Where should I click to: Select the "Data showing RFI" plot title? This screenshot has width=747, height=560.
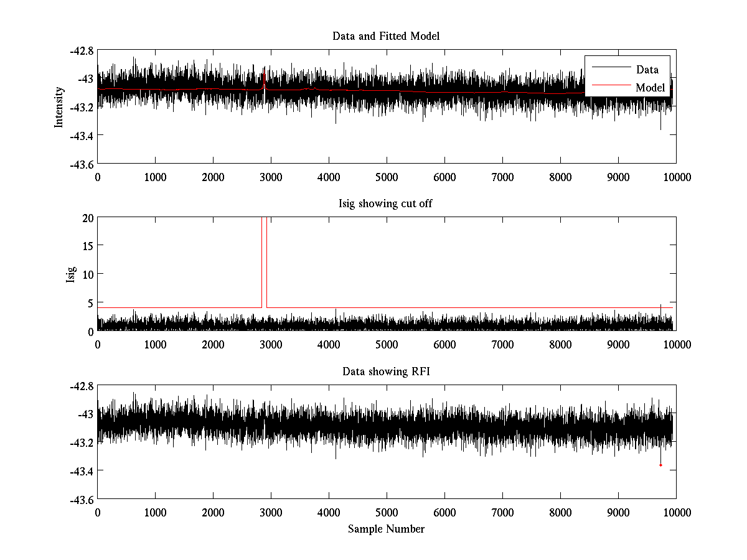tap(386, 371)
